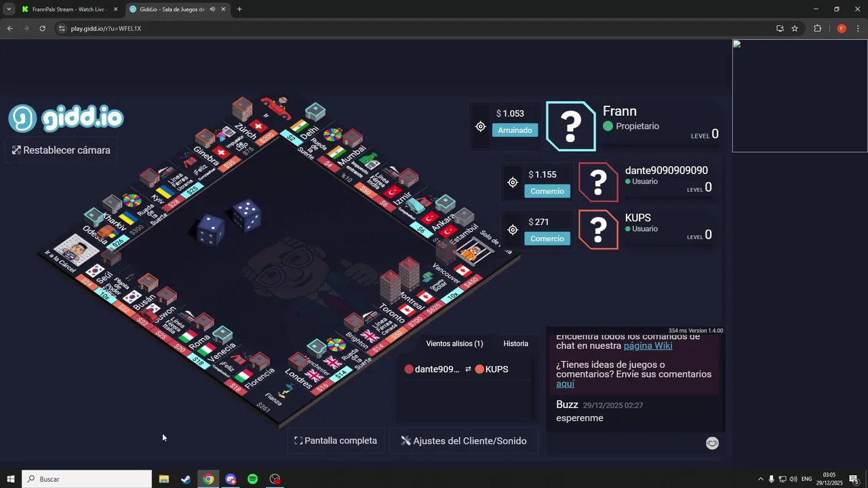Show hidden system tray icons
Image resolution: width=868 pixels, height=488 pixels.
760,479
